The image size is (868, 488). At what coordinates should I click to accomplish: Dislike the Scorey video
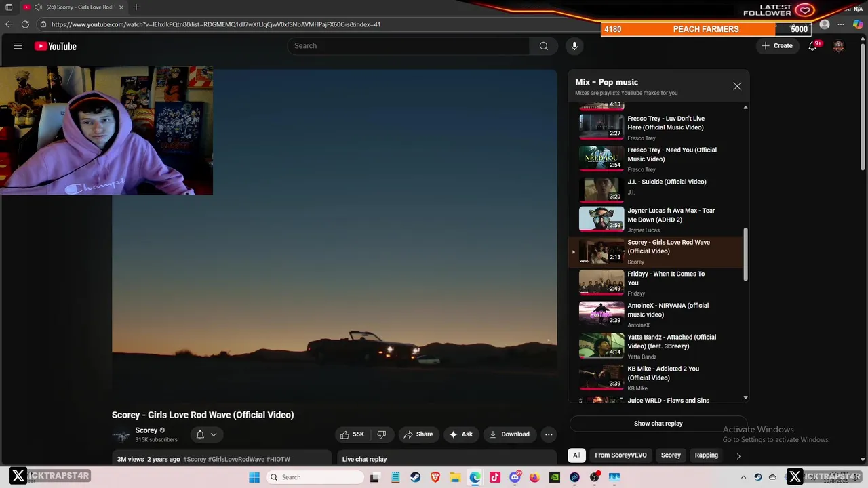pos(382,434)
